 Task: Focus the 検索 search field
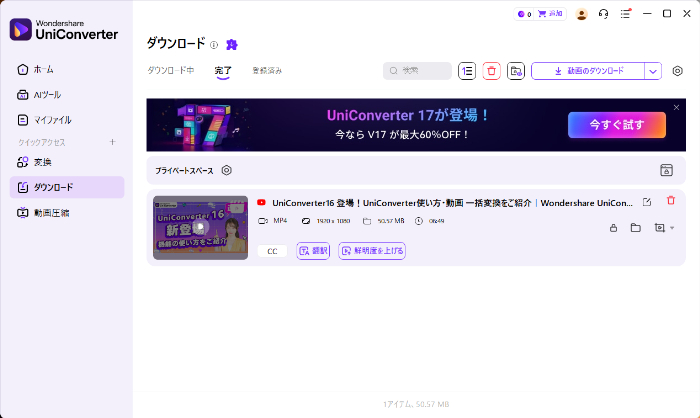[x=417, y=71]
